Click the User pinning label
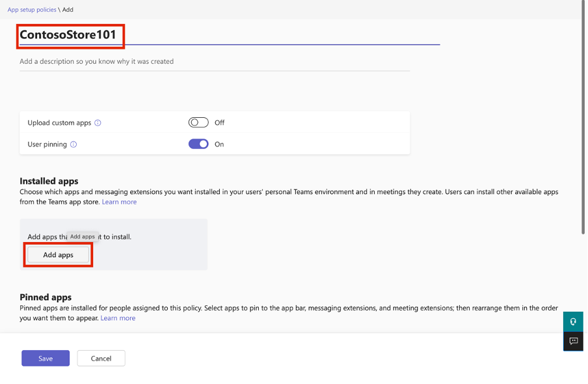The height and width of the screenshot is (384, 588). [47, 144]
